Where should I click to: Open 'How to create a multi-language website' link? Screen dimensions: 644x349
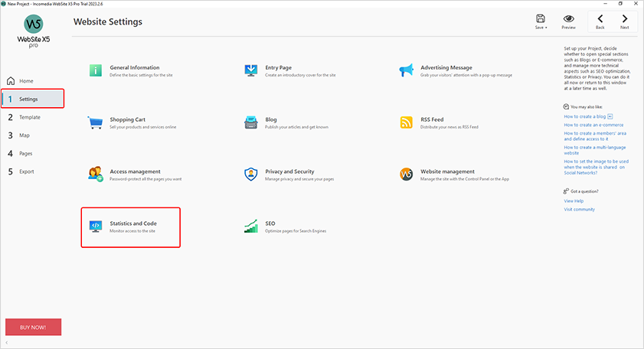(x=595, y=150)
